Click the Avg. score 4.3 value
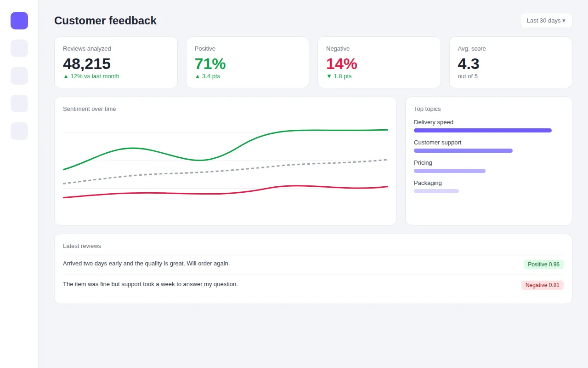The width and height of the screenshot is (588, 368). click(469, 63)
